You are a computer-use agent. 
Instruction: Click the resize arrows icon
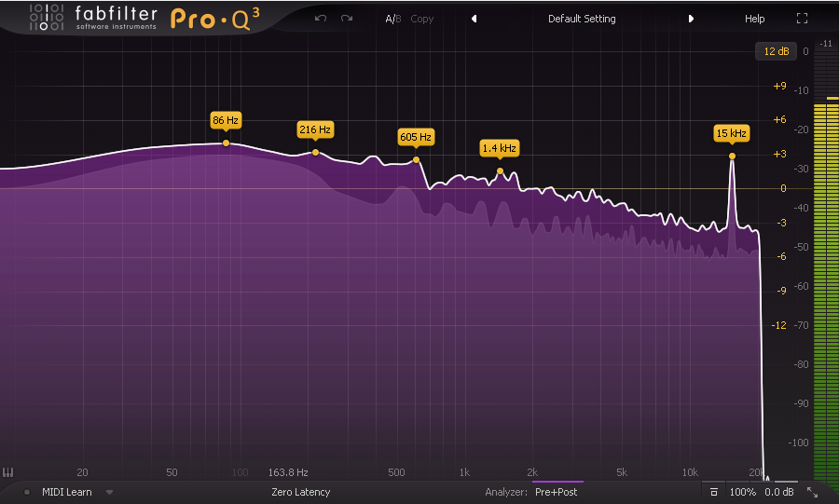[812, 492]
